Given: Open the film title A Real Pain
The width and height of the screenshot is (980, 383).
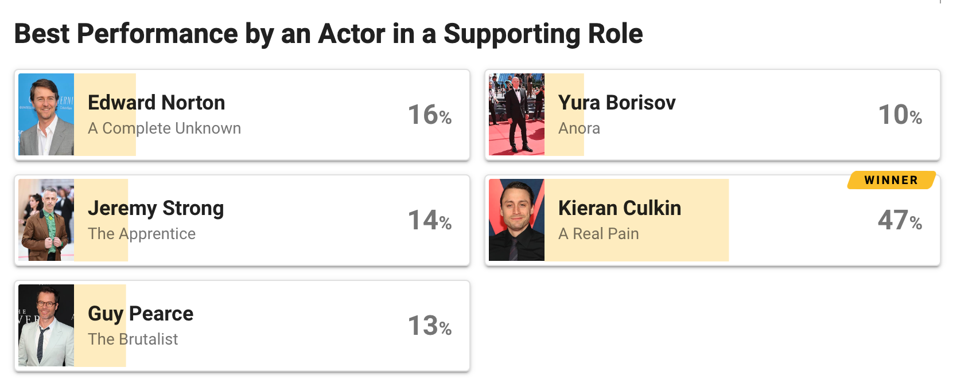Looking at the screenshot, I should point(598,234).
